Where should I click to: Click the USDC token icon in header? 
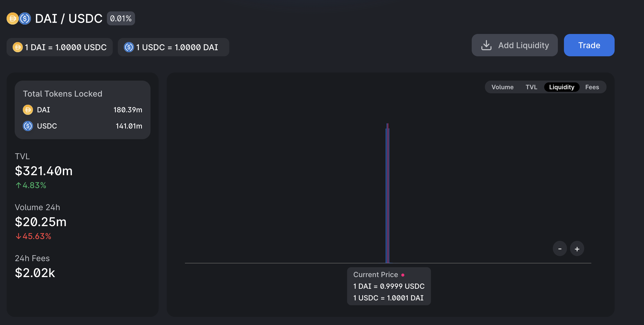pos(25,19)
